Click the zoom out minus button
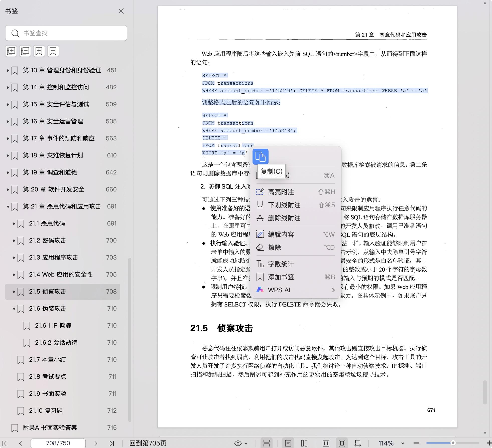This screenshot has width=492, height=448. click(x=416, y=443)
